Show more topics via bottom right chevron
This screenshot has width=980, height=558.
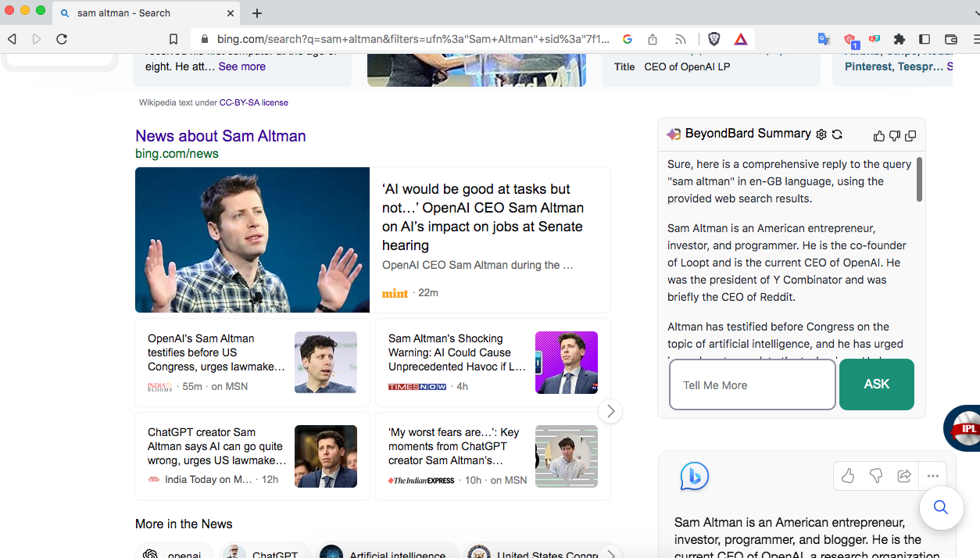tap(610, 553)
